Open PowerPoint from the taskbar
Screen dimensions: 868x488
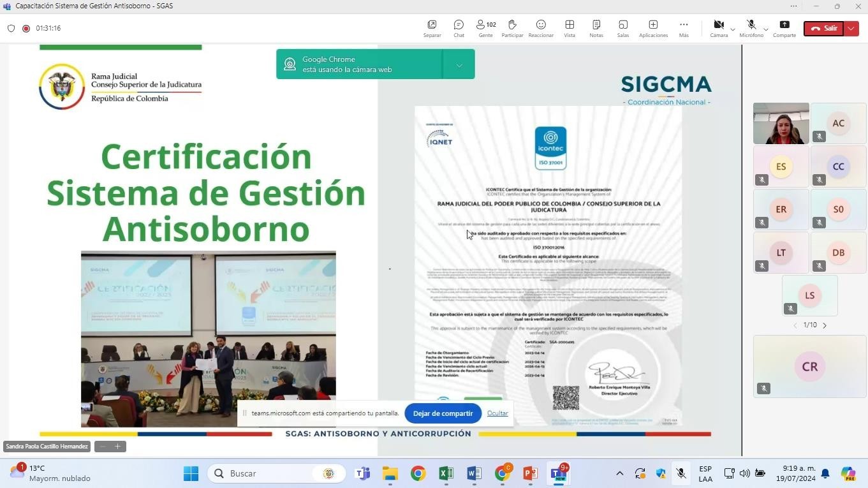(x=530, y=473)
